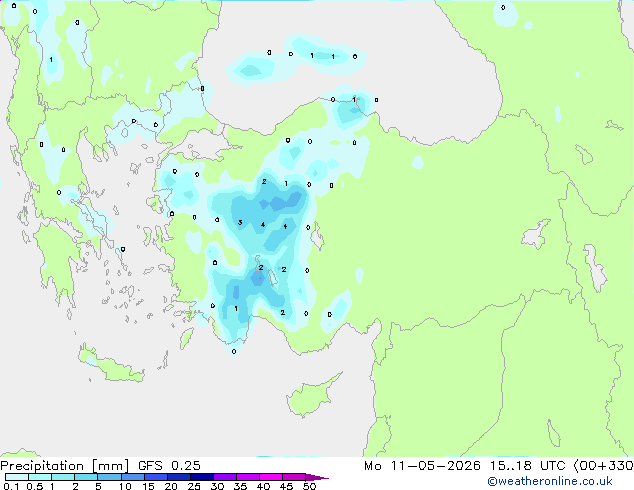
Task: Pick the legend swatch between 35 and 40
Action: (x=248, y=477)
